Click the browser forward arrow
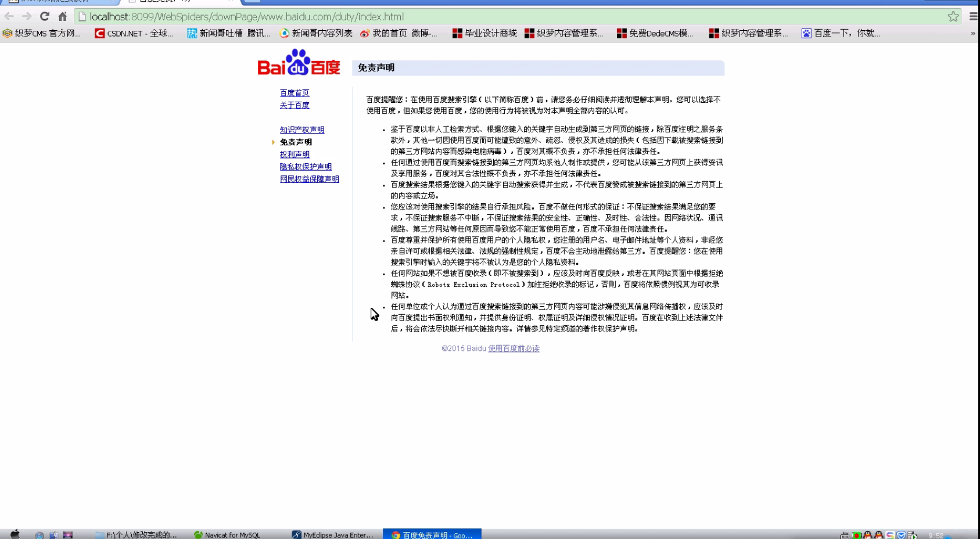This screenshot has width=980, height=539. [27, 16]
